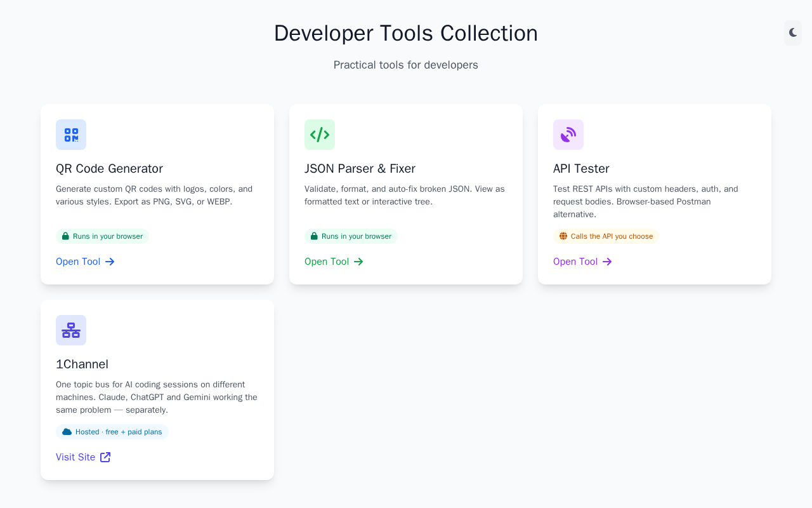
Task: Open Tool link for JSON Parser & Fixer
Action: [x=334, y=262]
